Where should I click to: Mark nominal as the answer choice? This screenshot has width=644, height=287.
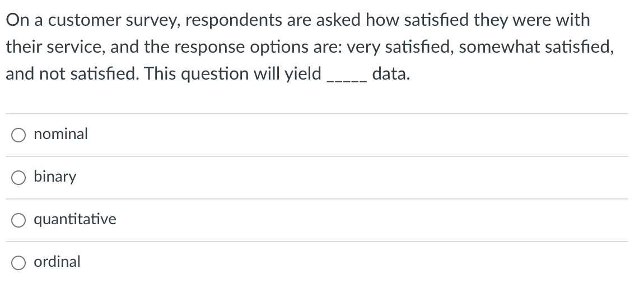pos(18,135)
